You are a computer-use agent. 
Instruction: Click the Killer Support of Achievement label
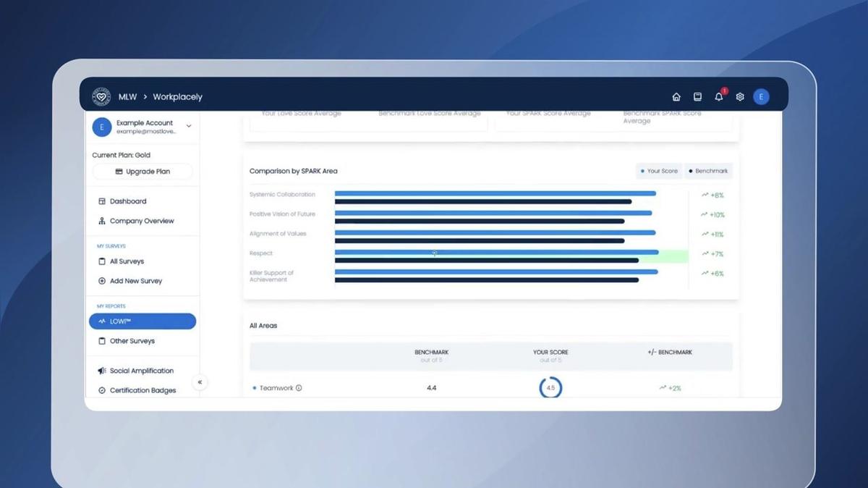coord(272,276)
